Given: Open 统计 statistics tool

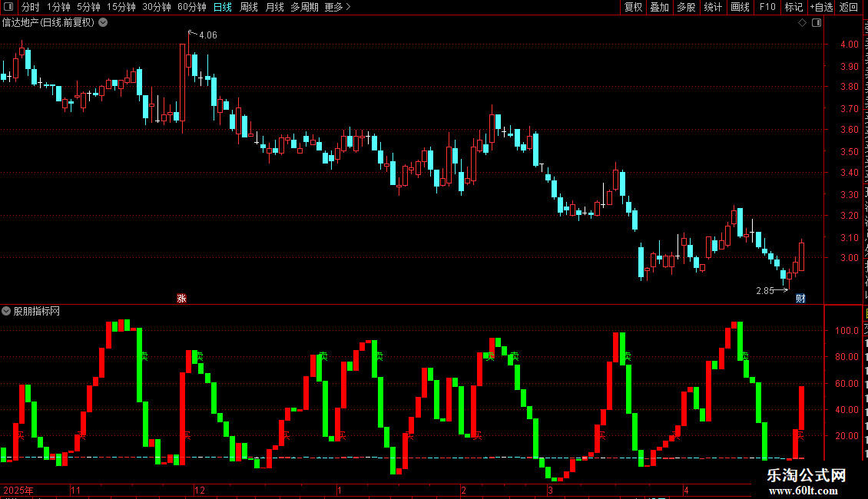Looking at the screenshot, I should [712, 7].
